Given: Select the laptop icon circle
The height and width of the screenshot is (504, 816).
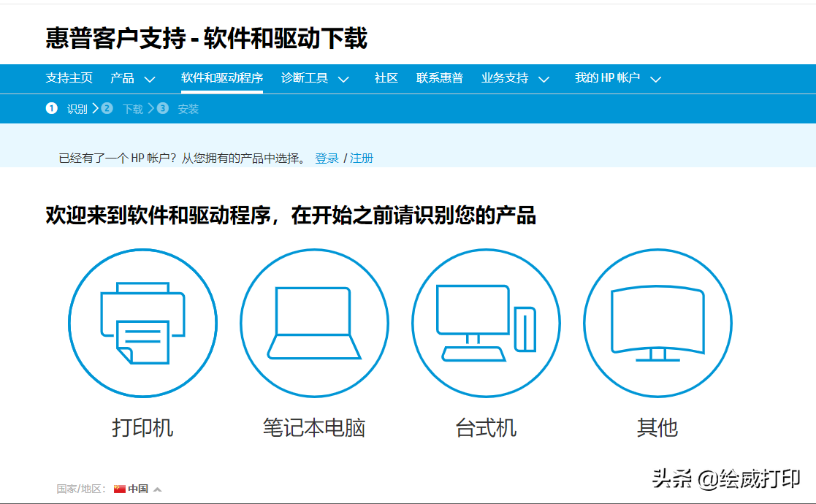Looking at the screenshot, I should click(x=314, y=323).
